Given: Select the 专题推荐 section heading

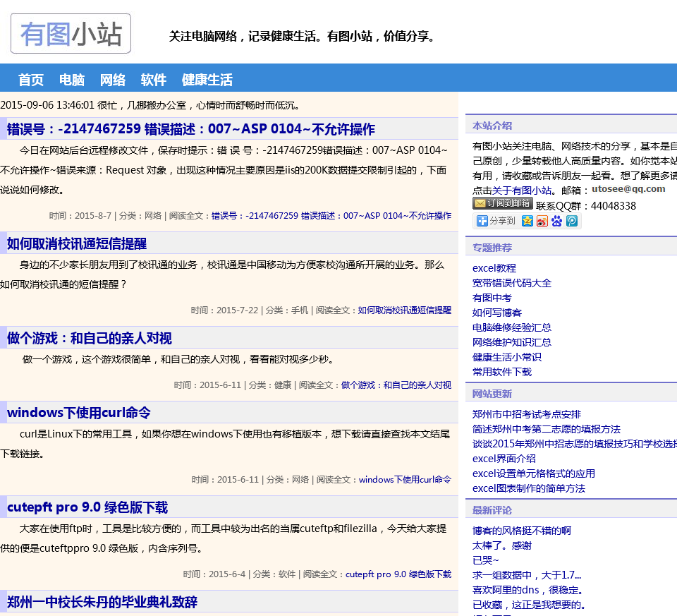Looking at the screenshot, I should point(492,248).
